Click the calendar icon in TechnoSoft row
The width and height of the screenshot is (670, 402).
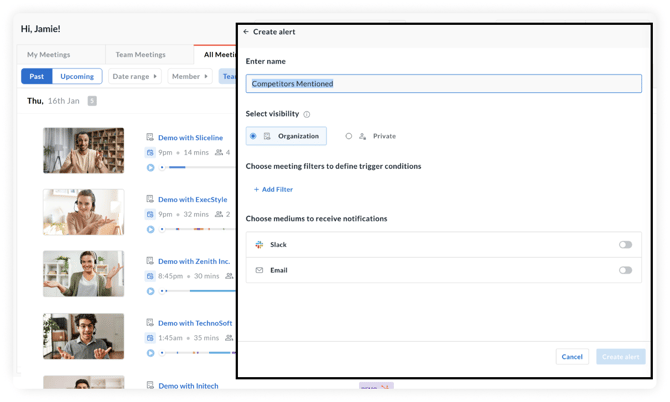150,338
